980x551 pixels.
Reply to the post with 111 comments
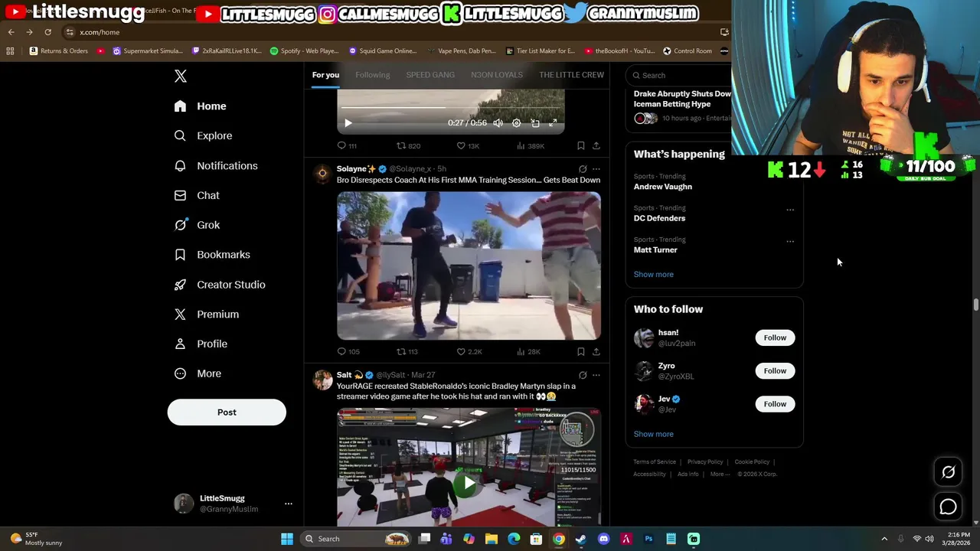click(347, 145)
